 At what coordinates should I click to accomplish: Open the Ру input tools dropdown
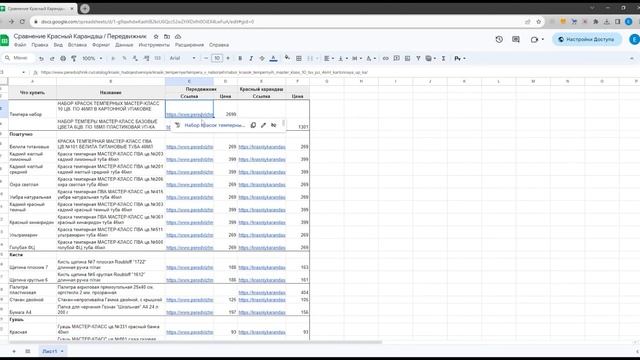[460, 58]
